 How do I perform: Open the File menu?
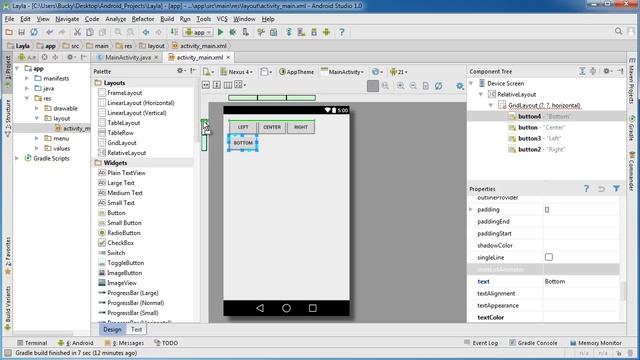tap(9, 19)
